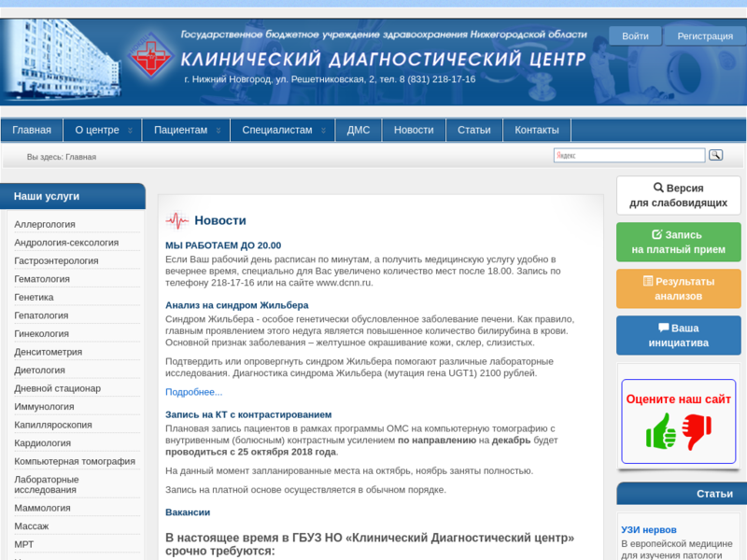The width and height of the screenshot is (747, 560).
Task: Click the heartbeat pulse icon beside Новости
Action: coord(176,220)
